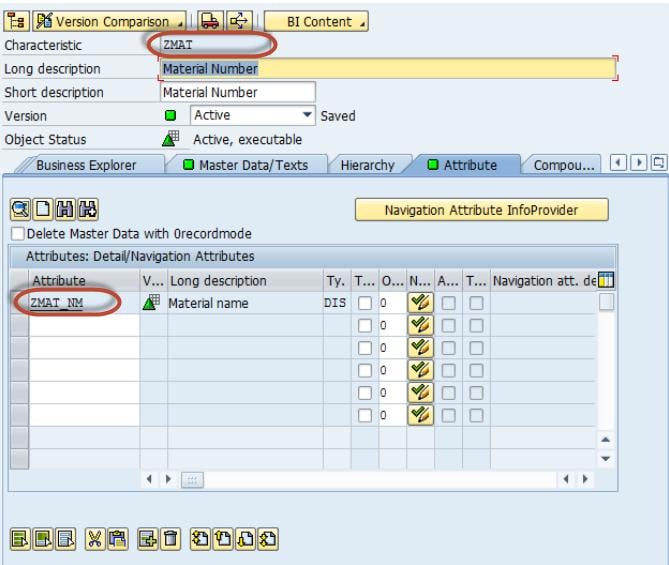Click the table's horizontal scrollbar handle

tap(191, 480)
